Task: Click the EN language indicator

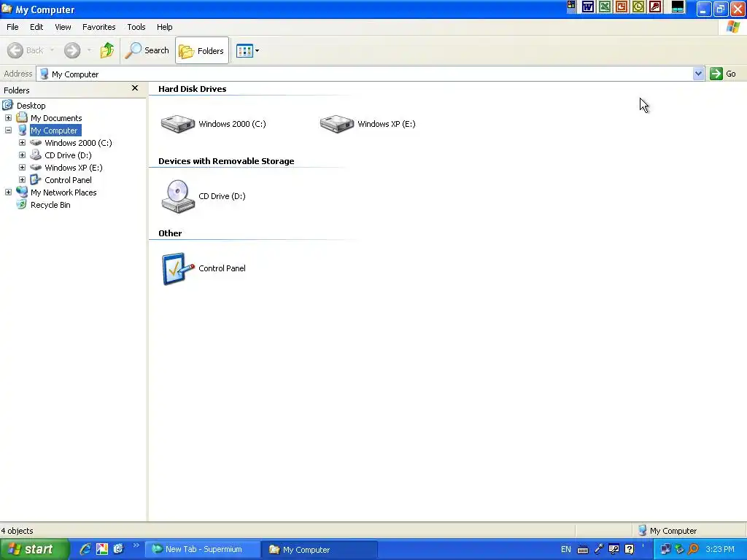Action: tap(566, 550)
